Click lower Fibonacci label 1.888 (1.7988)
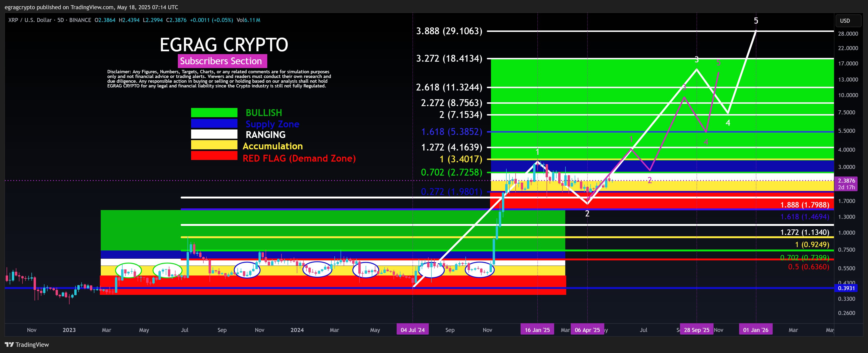Viewport: 868px width, 353px height. pyautogui.click(x=805, y=205)
